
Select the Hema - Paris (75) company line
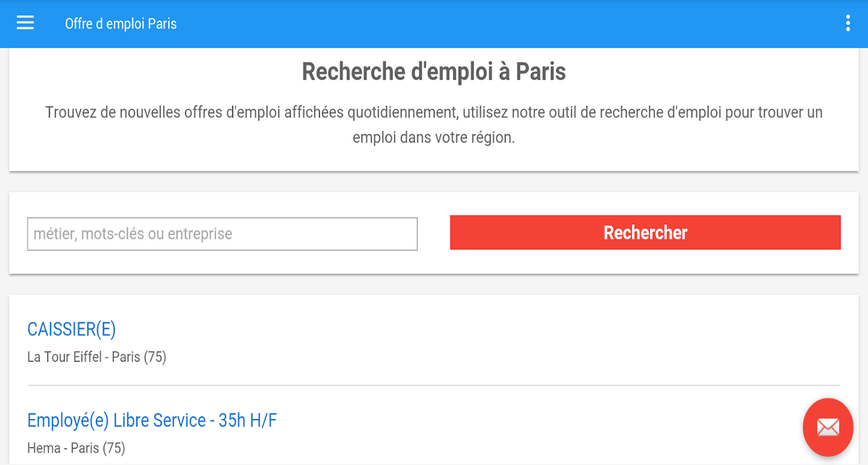76,448
